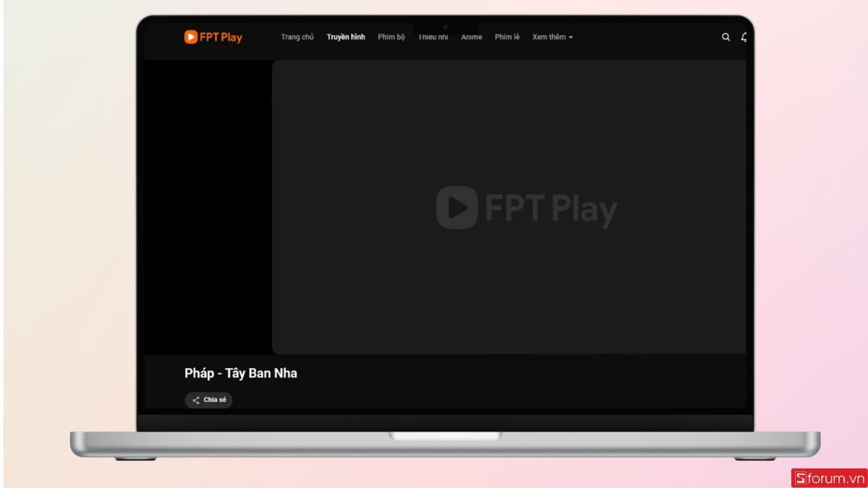
Task: Click the caret arrow beside Xem thêm
Action: 571,38
